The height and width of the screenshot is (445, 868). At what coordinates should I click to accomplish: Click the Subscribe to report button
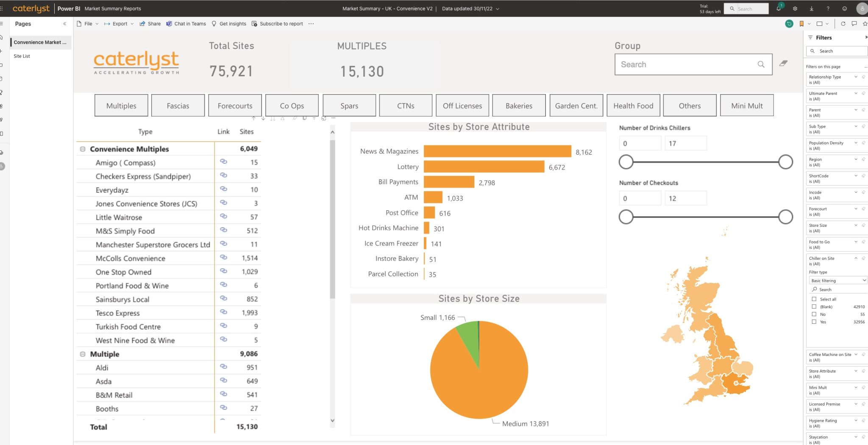click(x=281, y=24)
